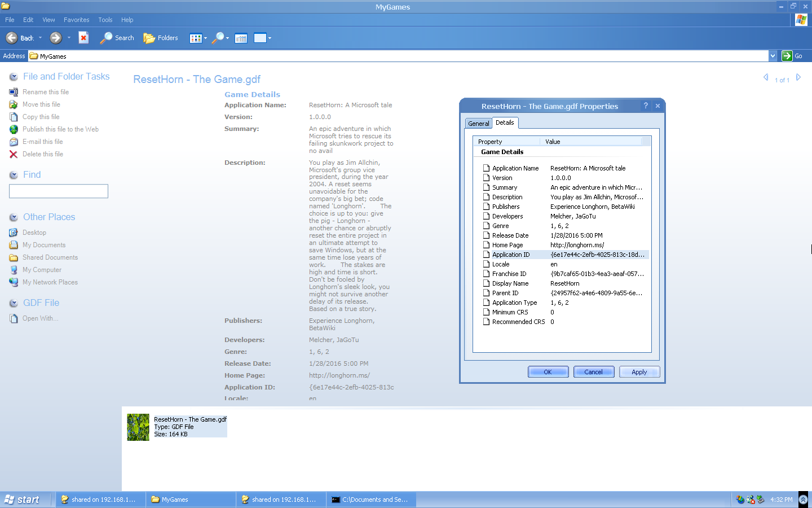
Task: Click the Value column header
Action: pyautogui.click(x=590, y=142)
